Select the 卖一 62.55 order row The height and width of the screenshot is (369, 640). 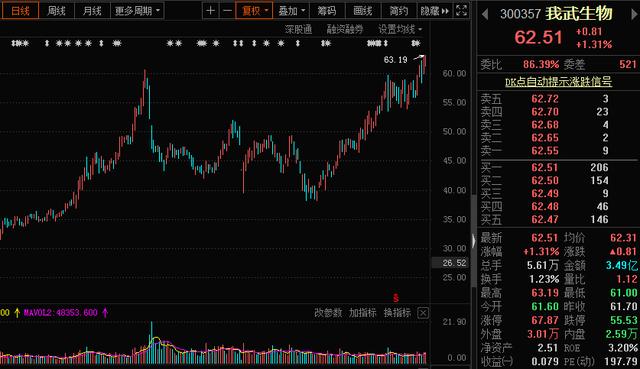tap(558, 151)
